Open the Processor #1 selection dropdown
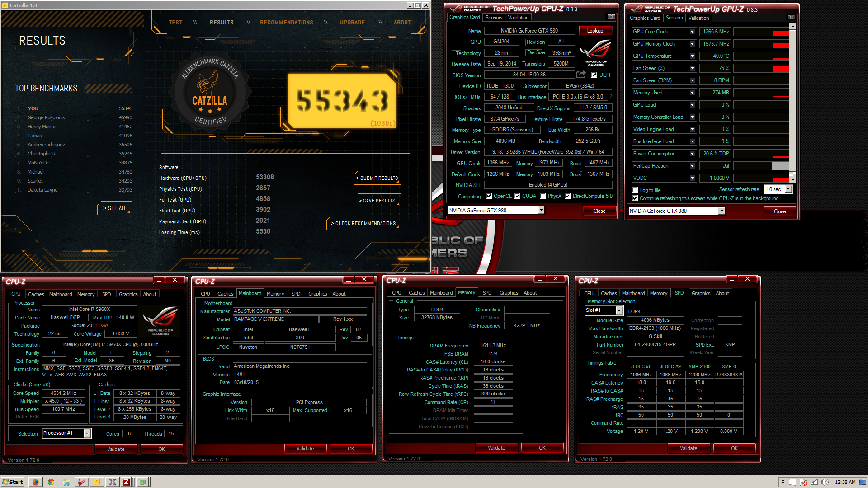Image resolution: width=868 pixels, height=488 pixels. [87, 434]
